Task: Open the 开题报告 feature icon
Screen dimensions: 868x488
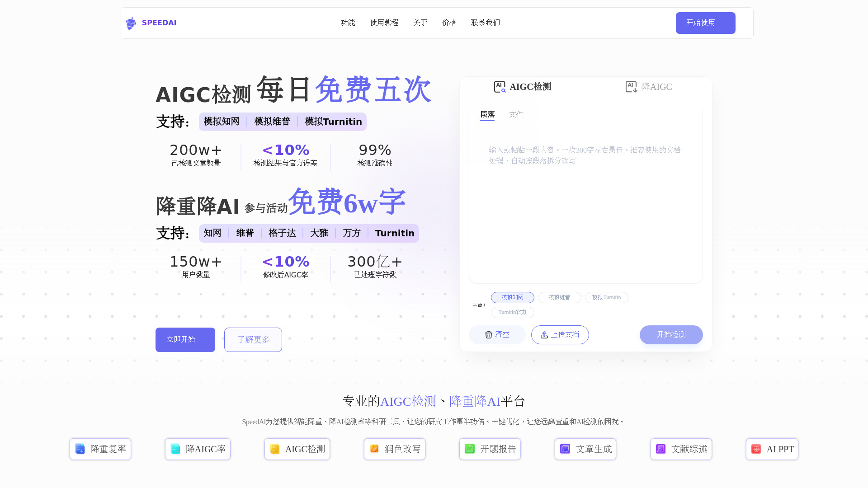Action: [470, 449]
